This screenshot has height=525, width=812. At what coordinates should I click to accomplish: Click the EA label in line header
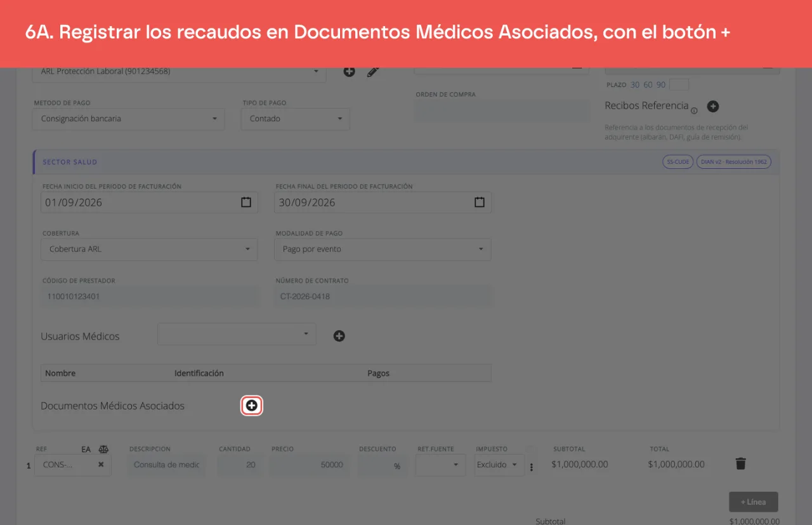click(86, 449)
